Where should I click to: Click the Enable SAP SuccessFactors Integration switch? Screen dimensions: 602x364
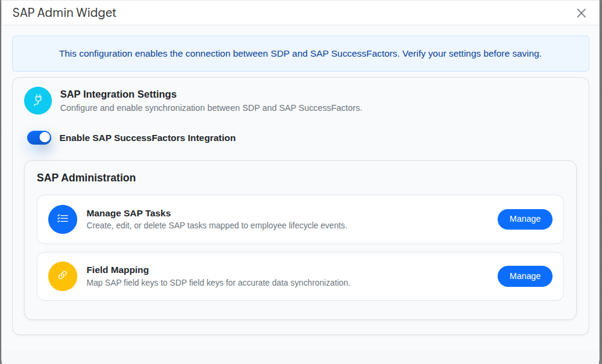tap(39, 137)
